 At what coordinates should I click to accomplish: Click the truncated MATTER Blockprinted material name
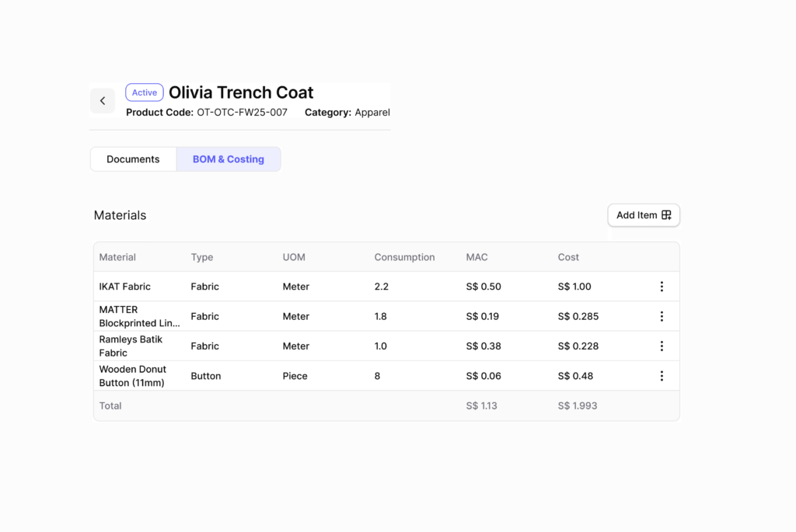[x=140, y=316]
